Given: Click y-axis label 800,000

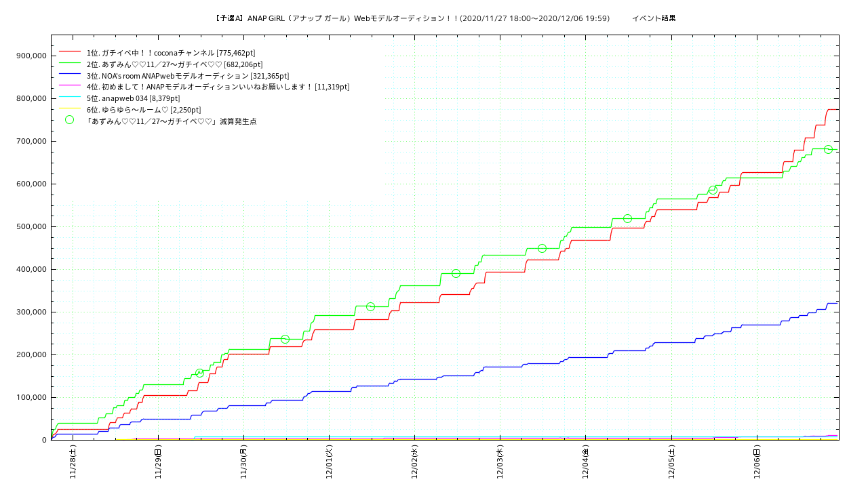Looking at the screenshot, I should coord(31,99).
